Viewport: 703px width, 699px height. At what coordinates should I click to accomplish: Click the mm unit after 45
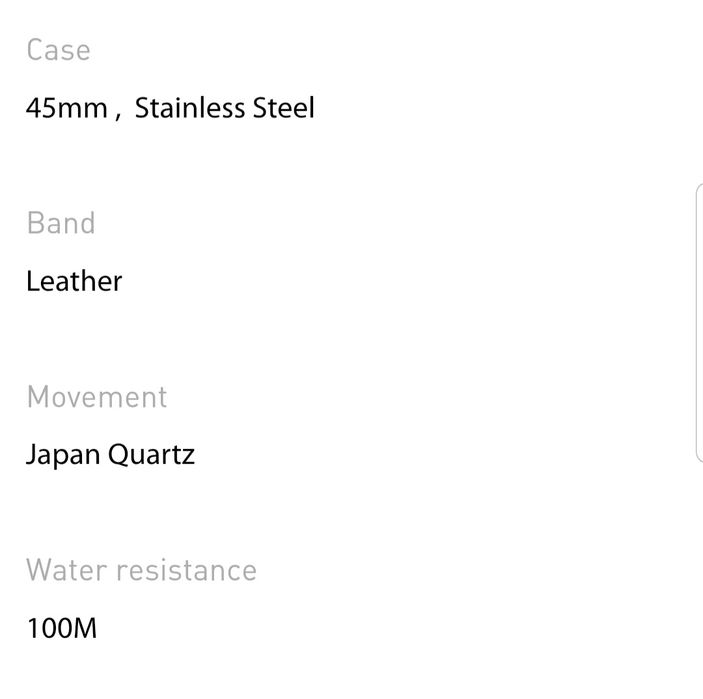coord(83,108)
